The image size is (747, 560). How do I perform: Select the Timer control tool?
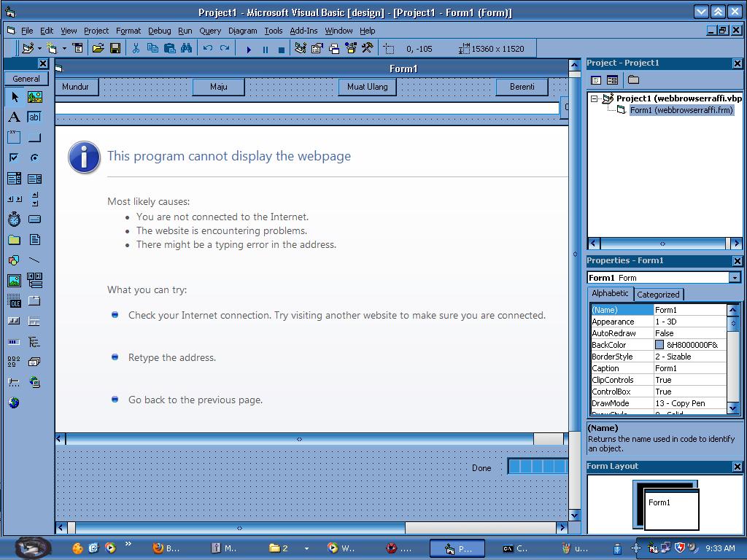(15, 219)
